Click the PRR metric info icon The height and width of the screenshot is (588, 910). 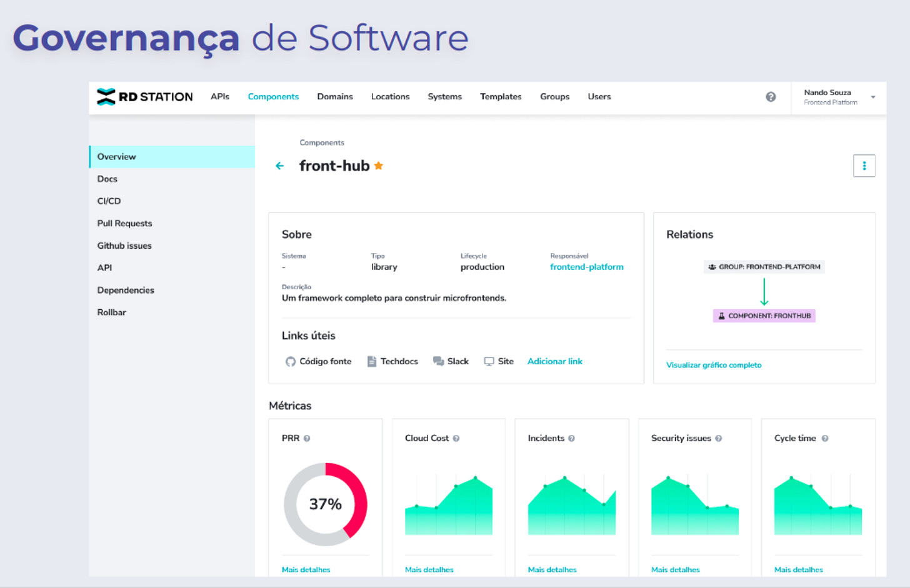[x=306, y=439]
